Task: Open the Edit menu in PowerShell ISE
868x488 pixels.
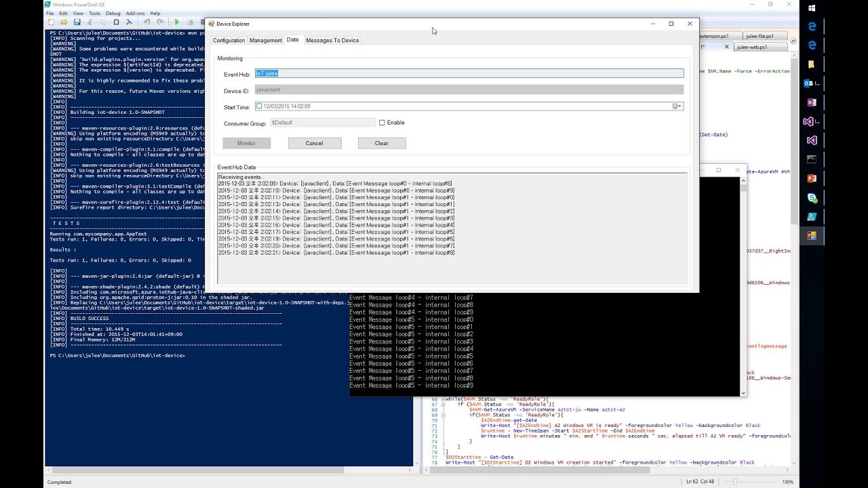Action: point(63,13)
